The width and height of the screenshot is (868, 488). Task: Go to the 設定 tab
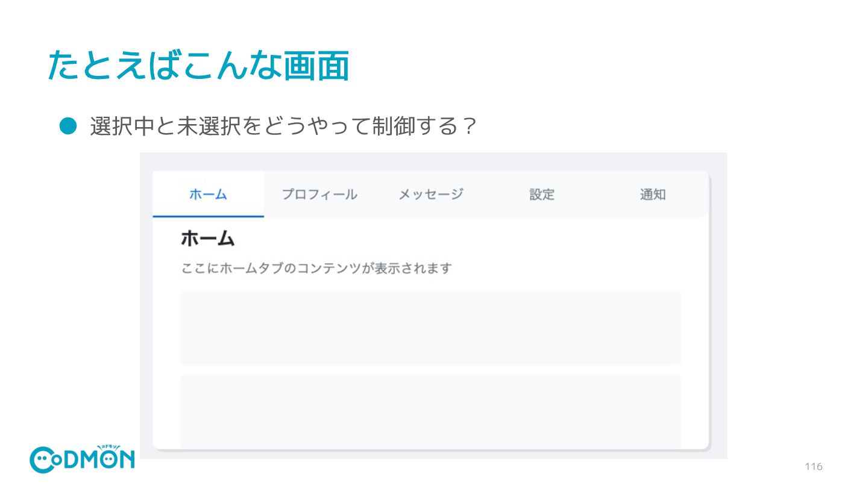click(541, 194)
